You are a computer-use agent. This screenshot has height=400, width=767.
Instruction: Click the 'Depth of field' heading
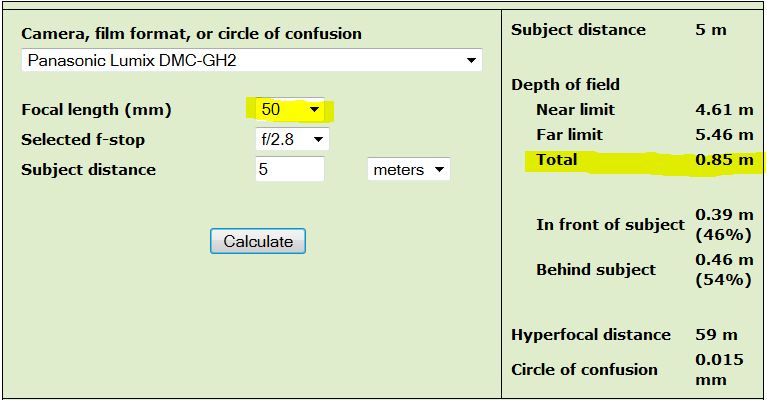pos(565,84)
